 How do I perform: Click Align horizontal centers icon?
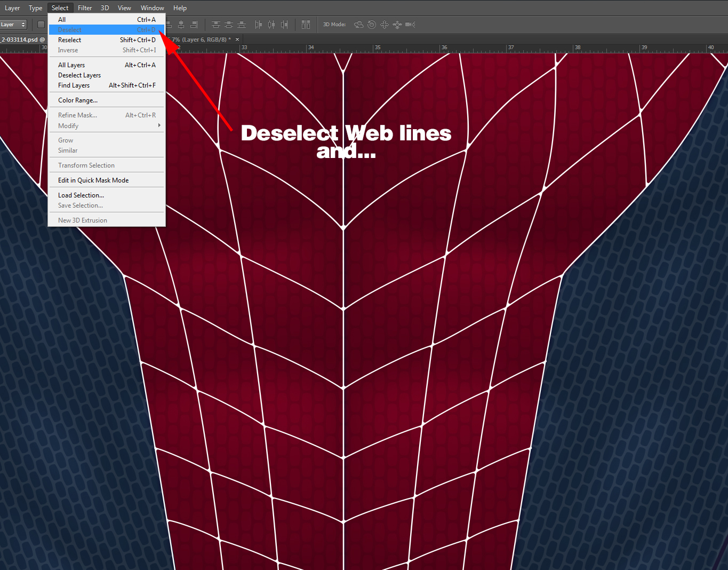(181, 25)
